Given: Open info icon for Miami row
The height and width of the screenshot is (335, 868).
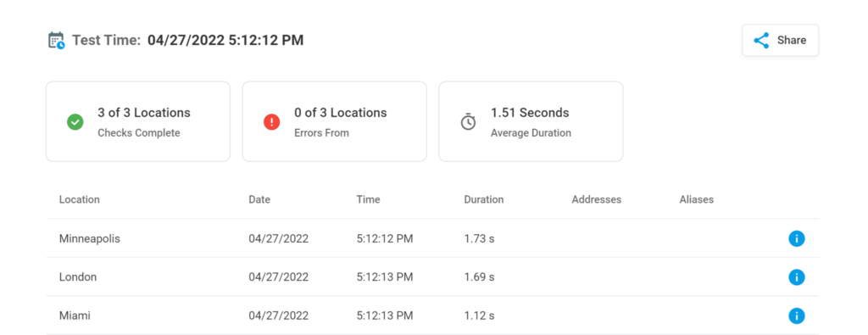Looking at the screenshot, I should pyautogui.click(x=797, y=315).
